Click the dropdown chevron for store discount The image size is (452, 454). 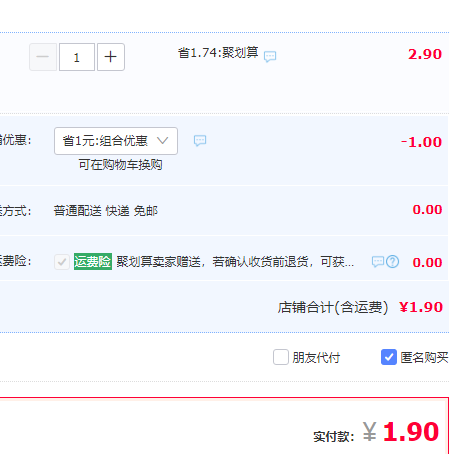[162, 141]
